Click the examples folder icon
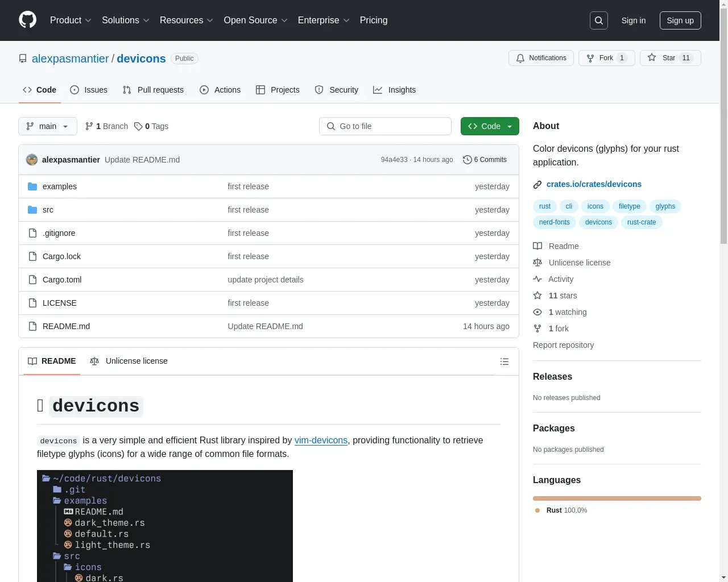Screen dimensions: 728x582 pos(32,186)
